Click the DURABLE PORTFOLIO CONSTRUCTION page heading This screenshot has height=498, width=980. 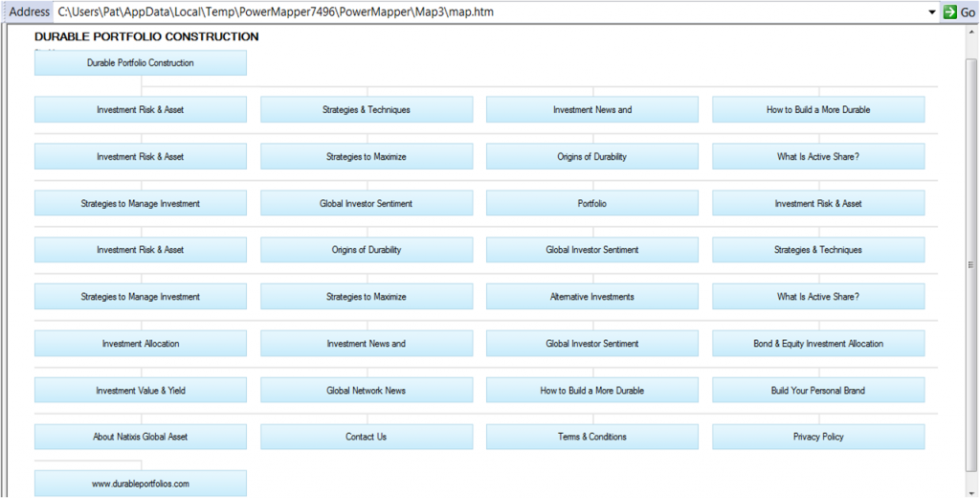tap(146, 37)
